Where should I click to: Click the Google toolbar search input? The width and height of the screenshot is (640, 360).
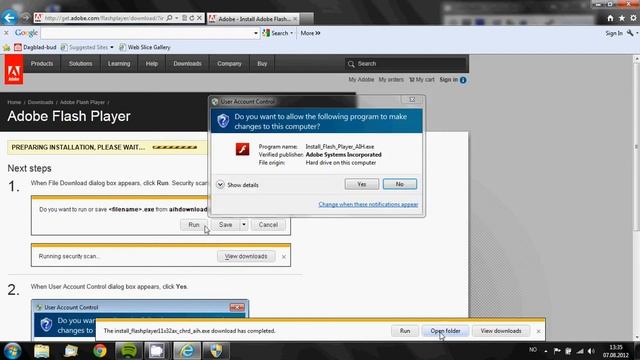[x=147, y=33]
